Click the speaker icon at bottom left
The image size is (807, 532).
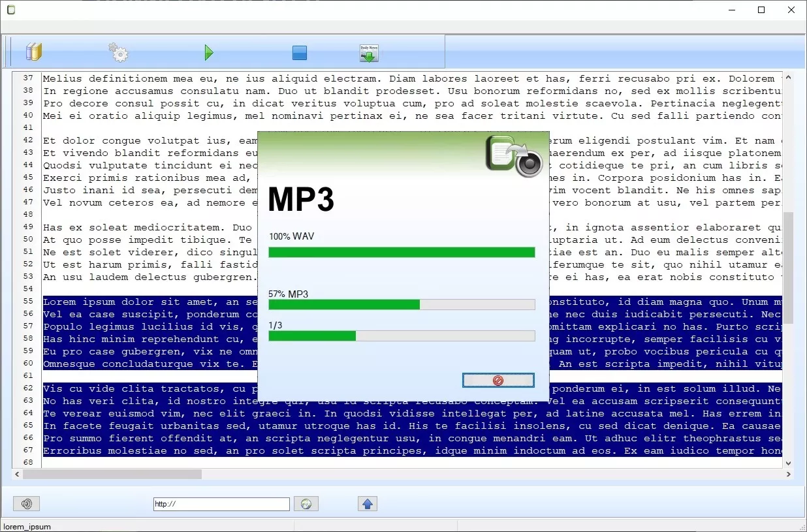26,503
